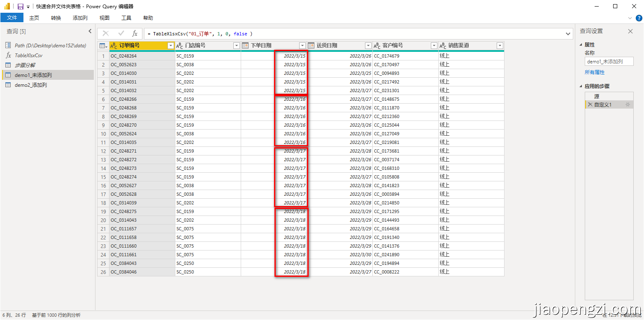The height and width of the screenshot is (320, 644).
Task: Click the 门店编号 column type icon
Action: pos(180,46)
